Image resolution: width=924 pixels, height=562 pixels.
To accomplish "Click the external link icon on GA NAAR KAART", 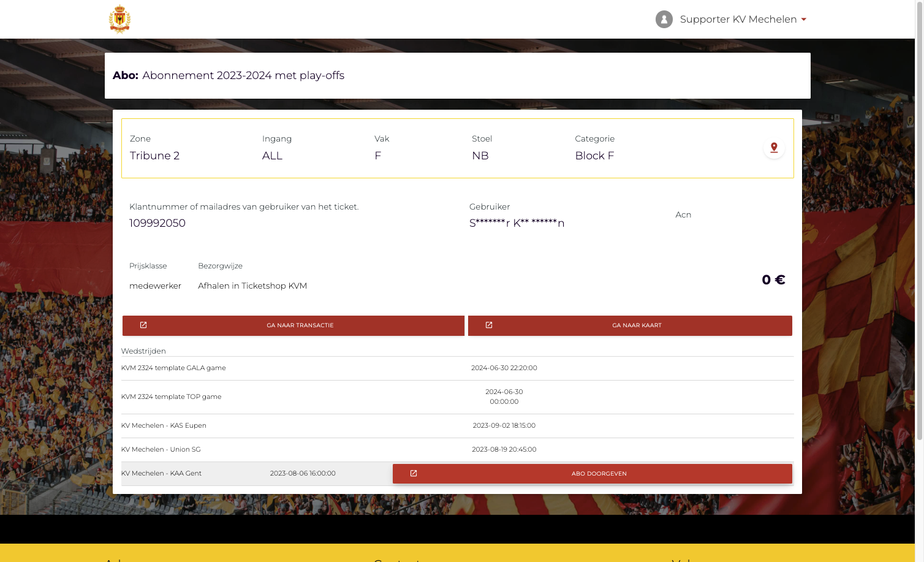I will [489, 325].
